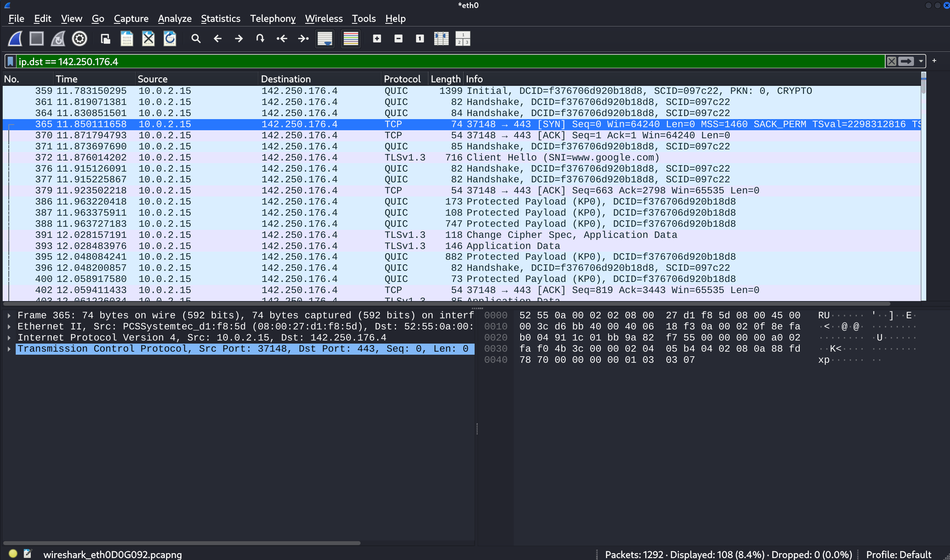The image size is (950, 560).
Task: Open layout/reset layout toolbar icon
Action: point(463,39)
